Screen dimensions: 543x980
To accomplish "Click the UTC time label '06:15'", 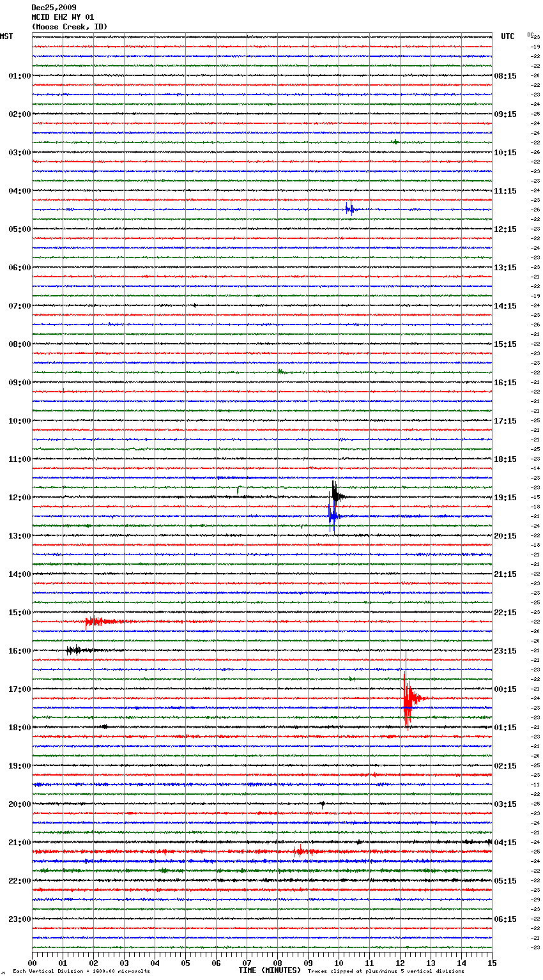I will [505, 919].
